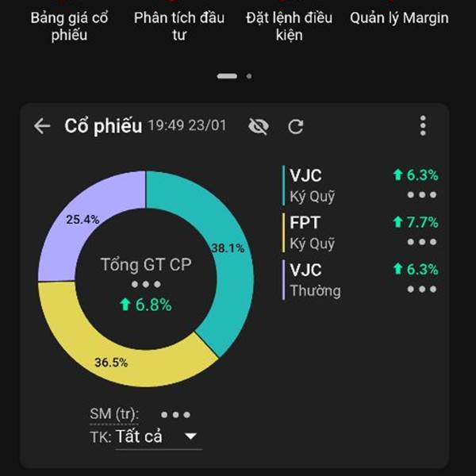
Task: Open Đặt lệnh điều kiện
Action: (x=290, y=25)
